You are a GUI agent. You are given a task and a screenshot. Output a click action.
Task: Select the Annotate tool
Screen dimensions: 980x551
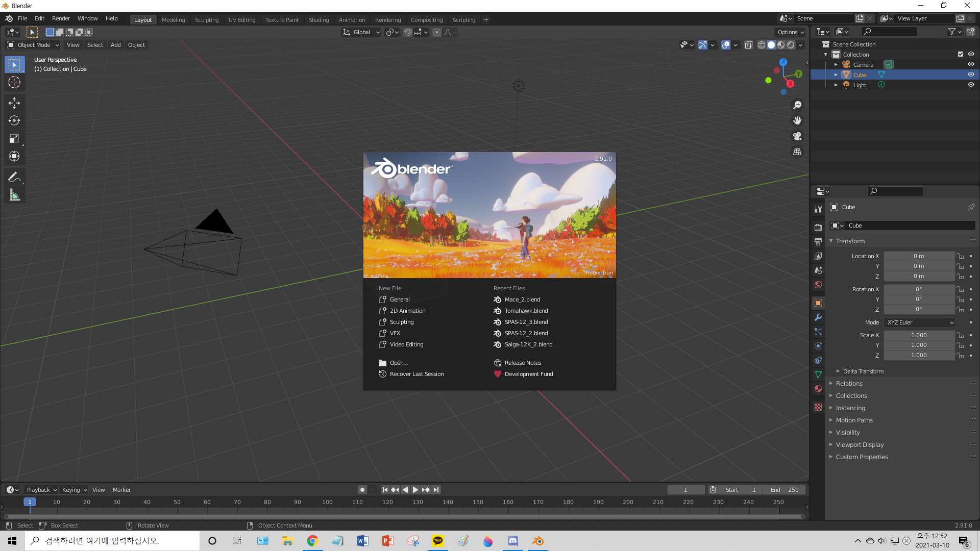pos(14,177)
